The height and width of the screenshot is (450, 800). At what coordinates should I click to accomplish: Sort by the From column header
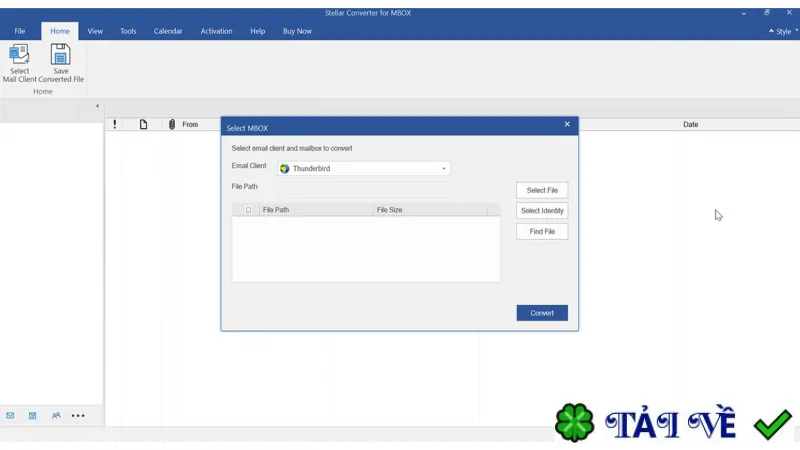[x=190, y=124]
